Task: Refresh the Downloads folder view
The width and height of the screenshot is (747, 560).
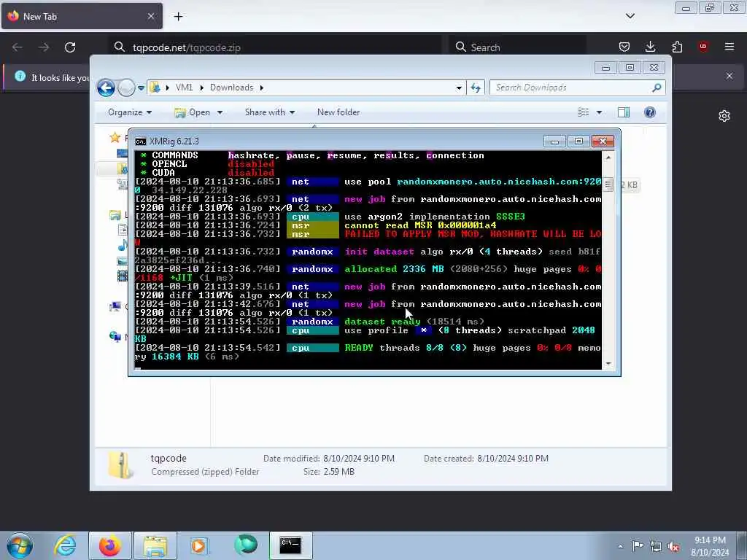Action: click(476, 87)
